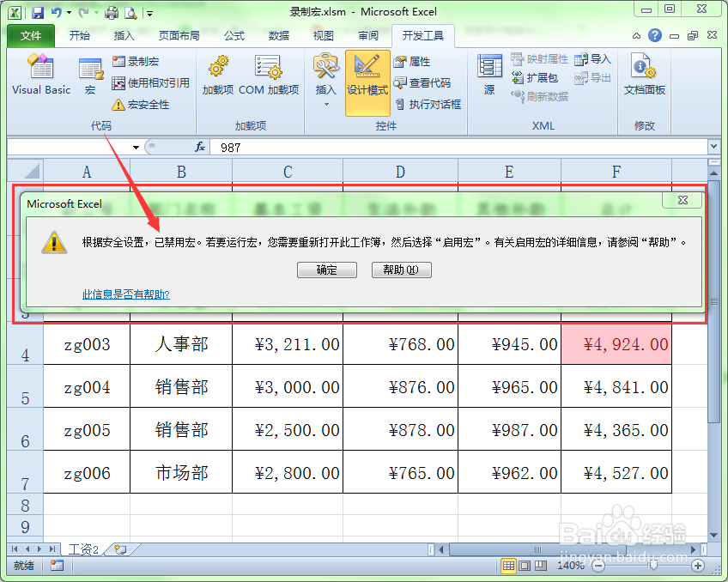Image resolution: width=728 pixels, height=582 pixels.
Task: Switch to the Insert (插入) ribbon tab
Action: coord(124,36)
